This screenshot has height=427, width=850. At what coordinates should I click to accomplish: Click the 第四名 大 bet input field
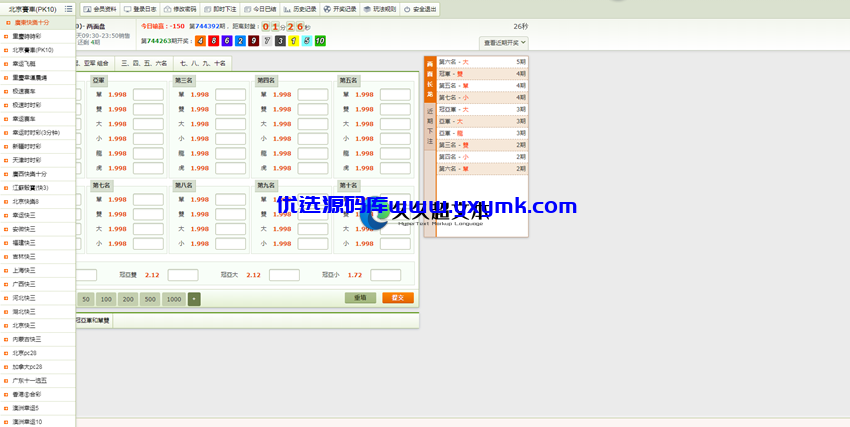(x=313, y=124)
